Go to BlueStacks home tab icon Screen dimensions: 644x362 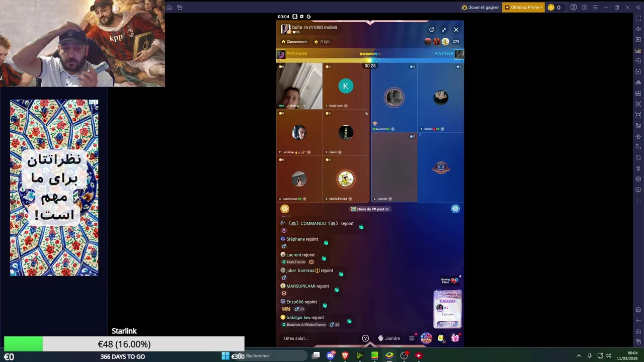pos(169,8)
